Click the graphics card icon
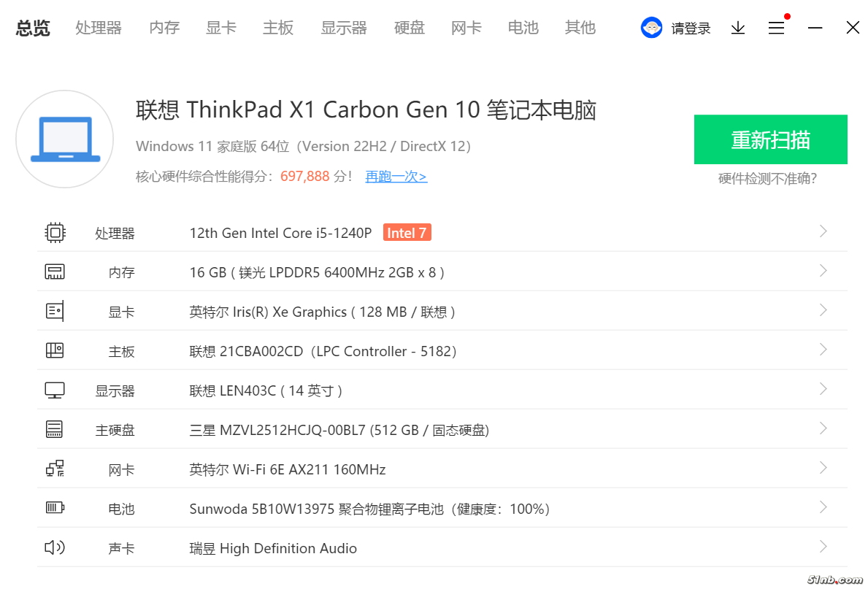This screenshot has height=589, width=868. (x=55, y=311)
